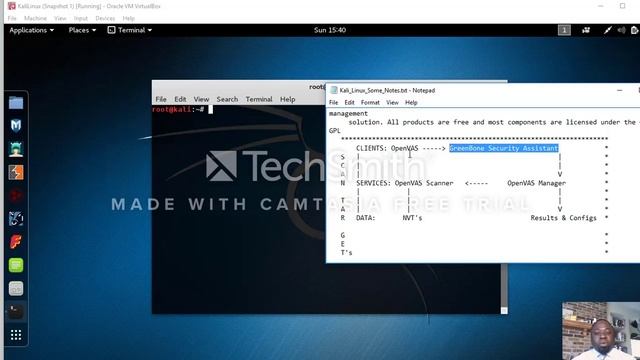This screenshot has width=640, height=360.
Task: Minimize the VirtualBox window
Action: 600,6
